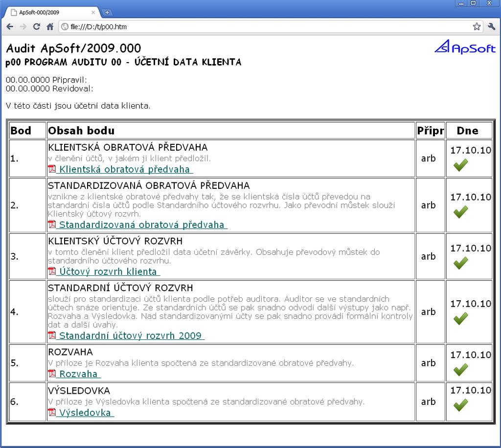The width and height of the screenshot is (501, 448).
Task: Go to the browser home page icon
Action: pyautogui.click(x=50, y=27)
